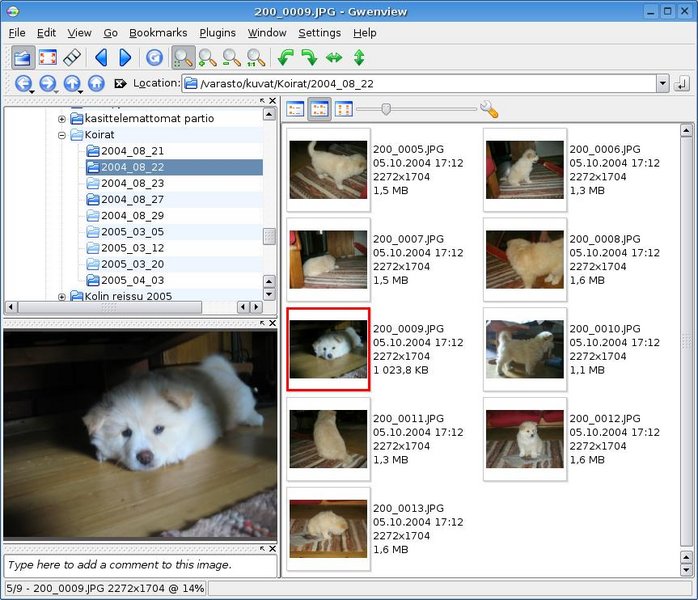This screenshot has width=698, height=600.
Task: Rotate the image right
Action: click(310, 58)
